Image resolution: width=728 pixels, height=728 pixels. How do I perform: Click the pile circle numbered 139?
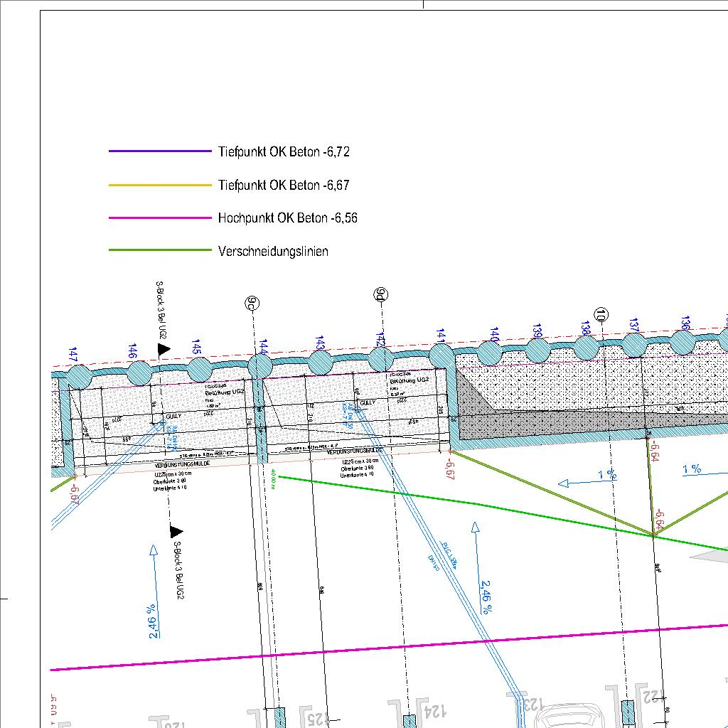pos(537,350)
